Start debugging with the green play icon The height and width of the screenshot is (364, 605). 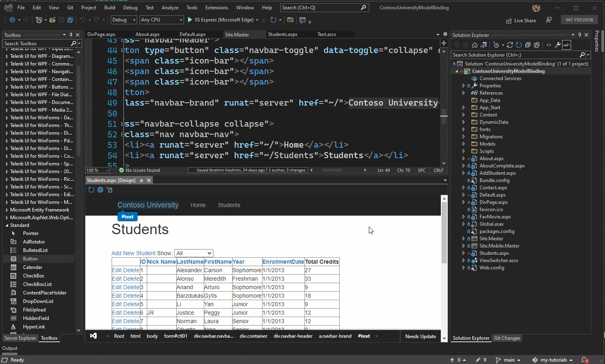(190, 20)
